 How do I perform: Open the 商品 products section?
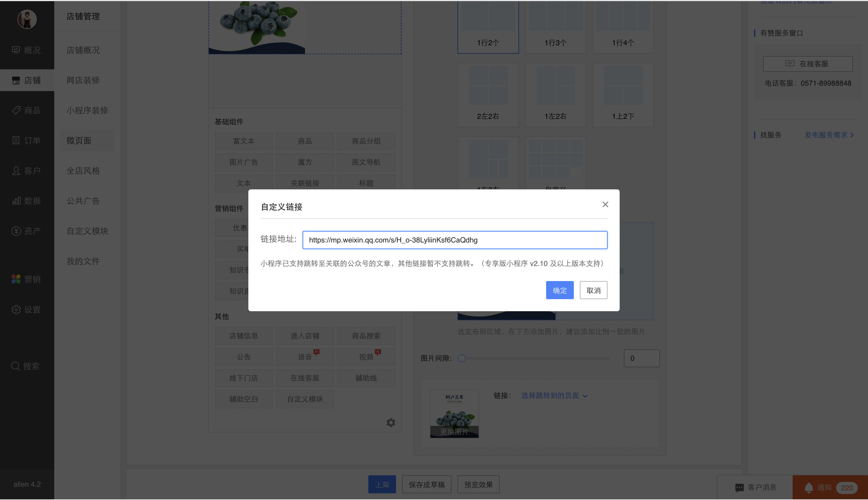[27, 110]
